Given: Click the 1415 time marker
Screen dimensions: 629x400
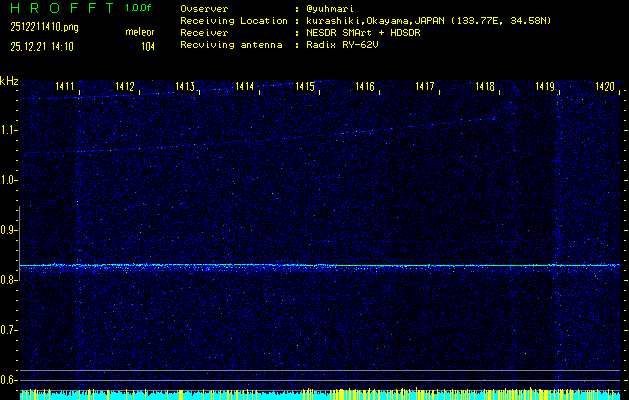Looking at the screenshot, I should [305, 88].
